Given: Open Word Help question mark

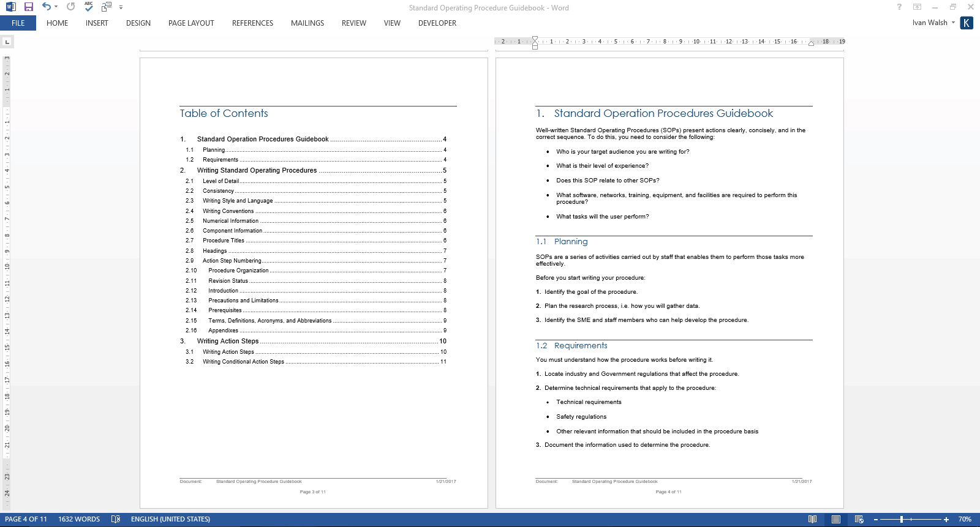Looking at the screenshot, I should tap(899, 7).
